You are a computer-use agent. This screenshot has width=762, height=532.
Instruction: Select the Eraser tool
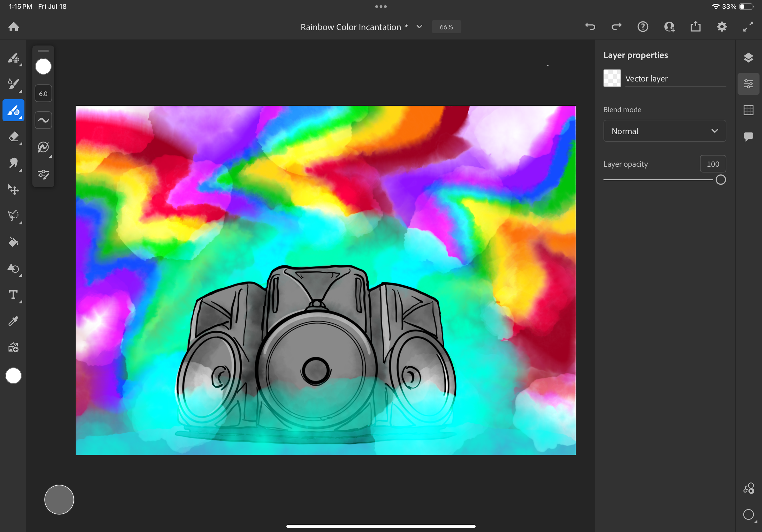coord(14,137)
